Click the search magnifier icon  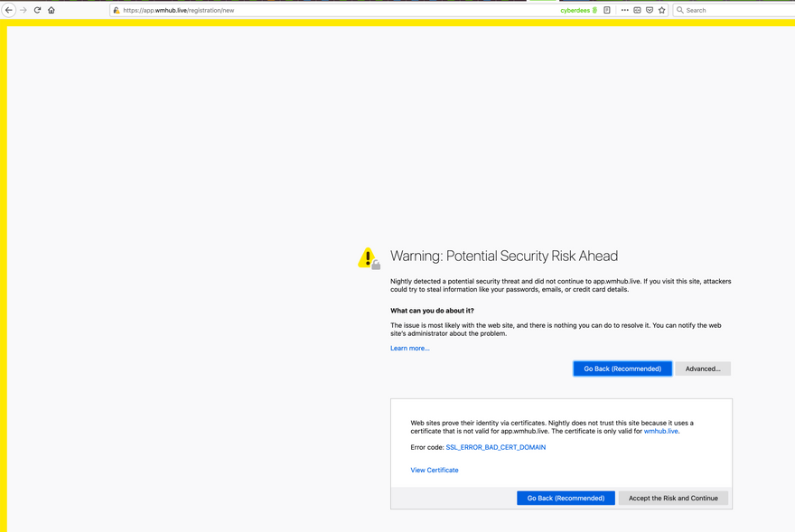[x=680, y=10]
